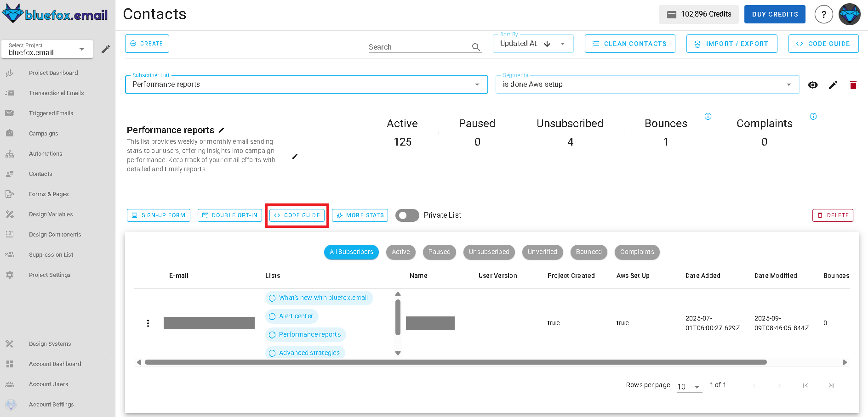Expand the Subscriber List dropdown
868x417 pixels.
point(306,85)
